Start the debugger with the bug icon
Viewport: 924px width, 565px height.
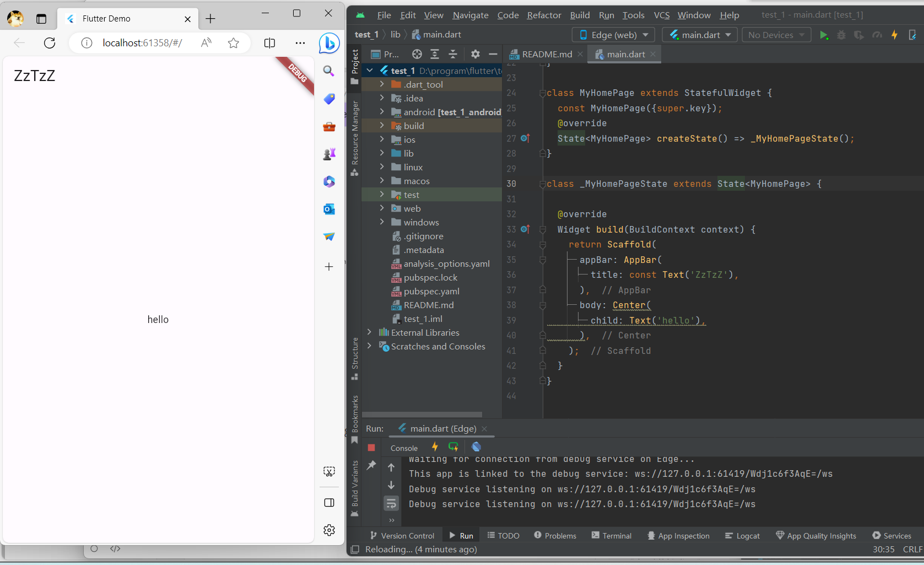click(841, 35)
